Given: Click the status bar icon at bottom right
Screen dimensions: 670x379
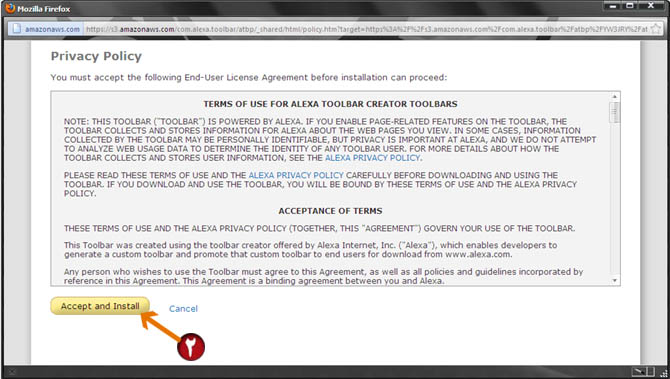Looking at the screenshot, I should pyautogui.click(x=644, y=372).
